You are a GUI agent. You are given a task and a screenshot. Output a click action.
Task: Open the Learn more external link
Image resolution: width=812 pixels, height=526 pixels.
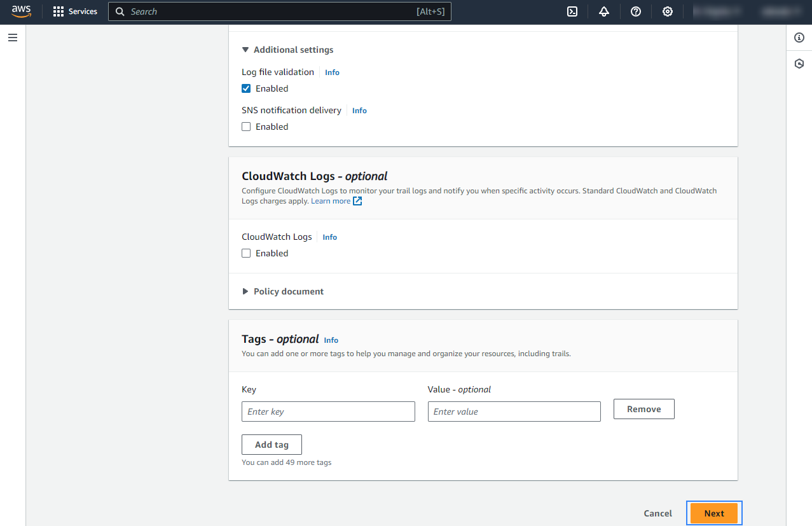coord(336,201)
